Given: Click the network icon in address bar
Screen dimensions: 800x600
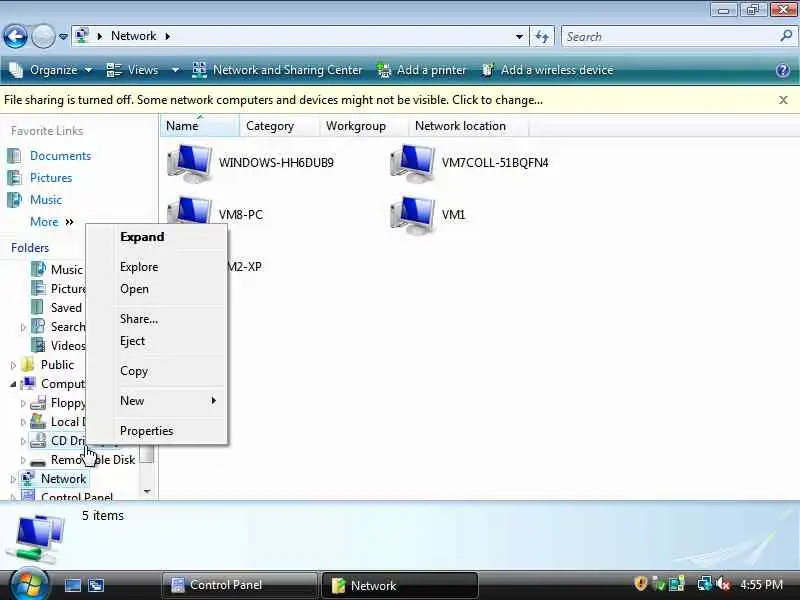Looking at the screenshot, I should pos(82,36).
